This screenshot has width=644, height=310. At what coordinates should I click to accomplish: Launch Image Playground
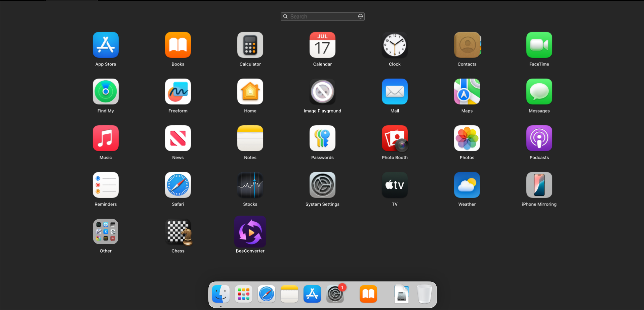click(x=322, y=92)
